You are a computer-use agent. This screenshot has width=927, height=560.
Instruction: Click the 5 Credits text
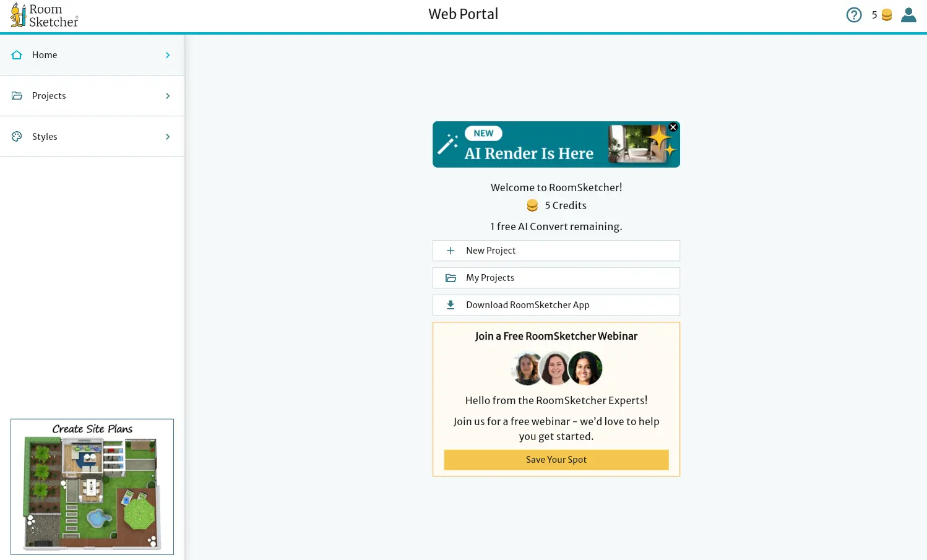tap(566, 205)
